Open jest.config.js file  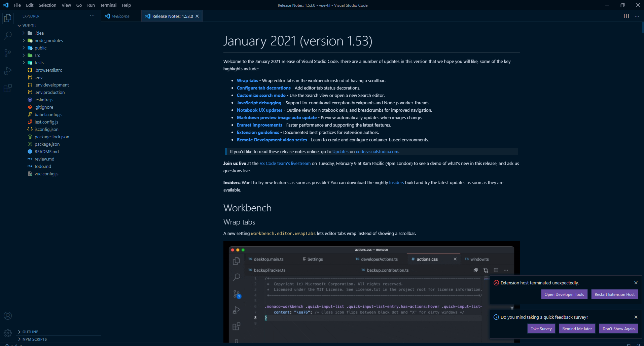click(46, 122)
